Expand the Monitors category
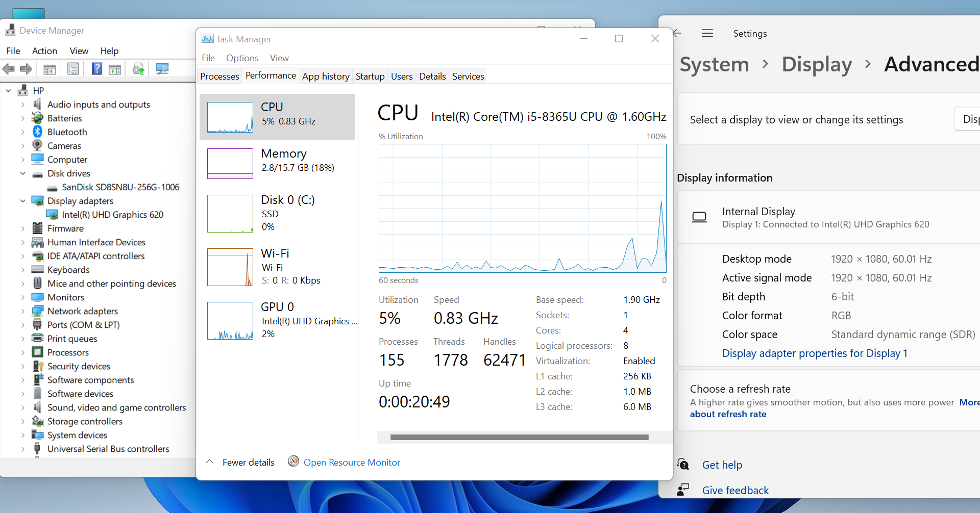 click(x=22, y=297)
